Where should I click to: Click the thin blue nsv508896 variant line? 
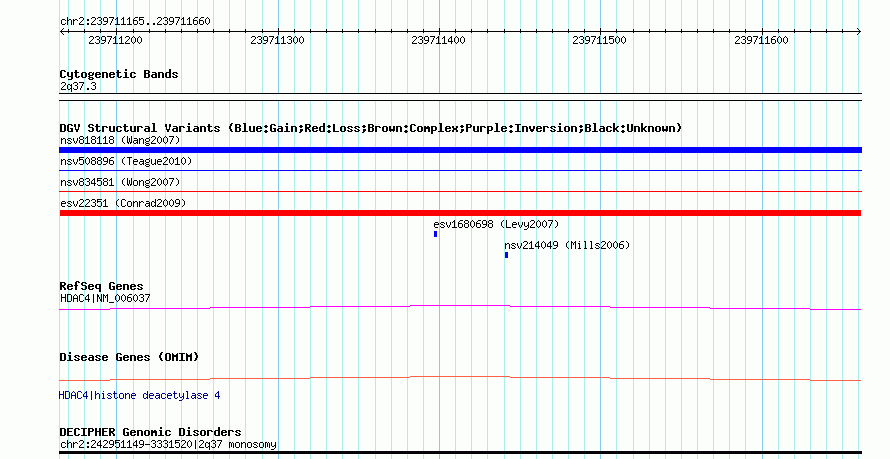[460, 170]
